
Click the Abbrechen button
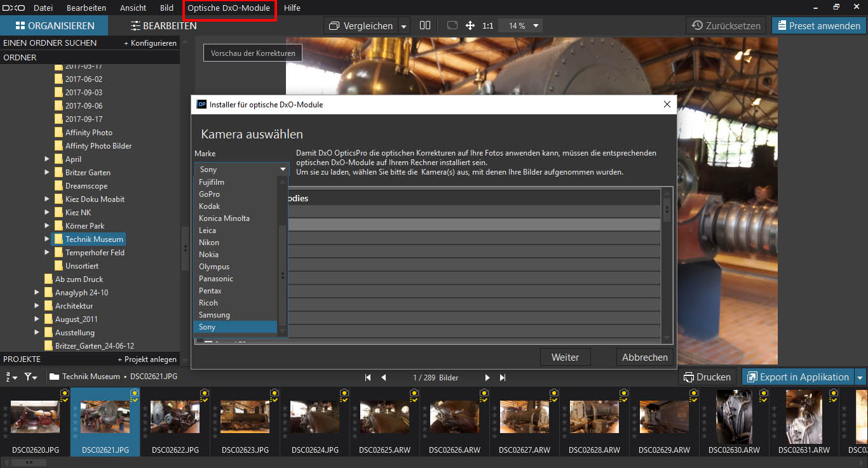(x=645, y=357)
